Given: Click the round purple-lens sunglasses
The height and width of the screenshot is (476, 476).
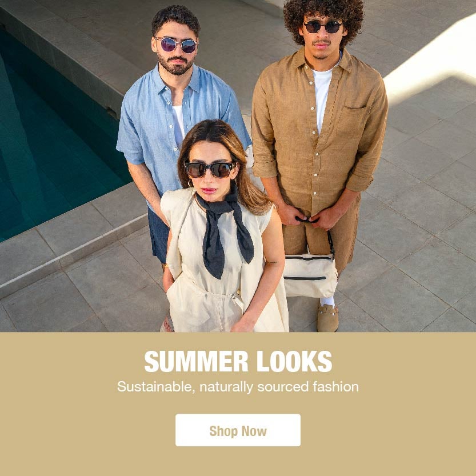Looking at the screenshot, I should click(177, 45).
